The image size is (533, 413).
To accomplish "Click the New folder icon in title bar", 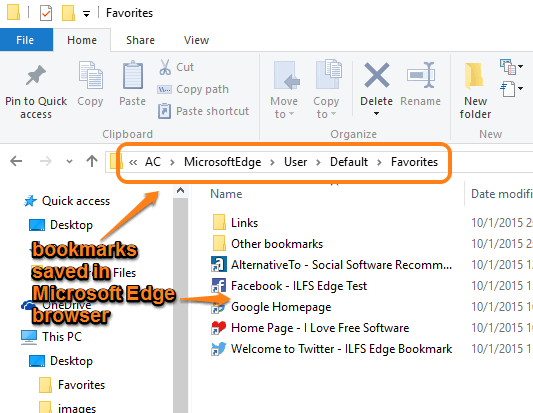I will (68, 13).
